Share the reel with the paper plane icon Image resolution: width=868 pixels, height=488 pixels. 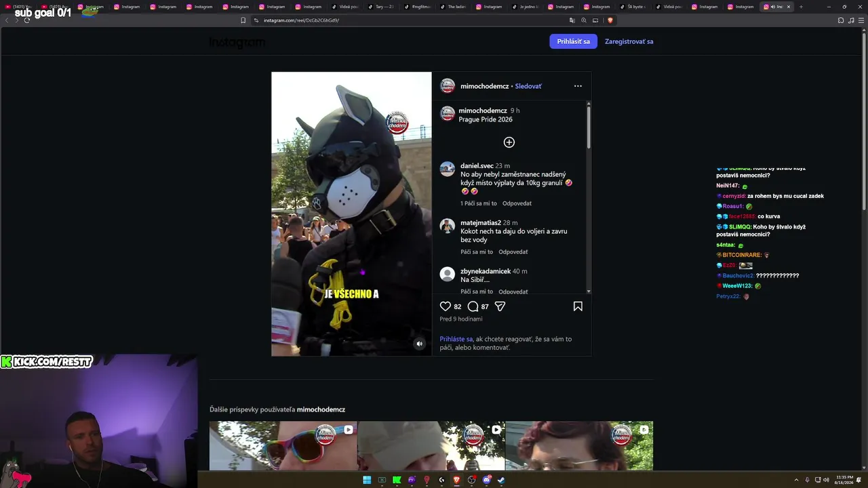pos(500,306)
